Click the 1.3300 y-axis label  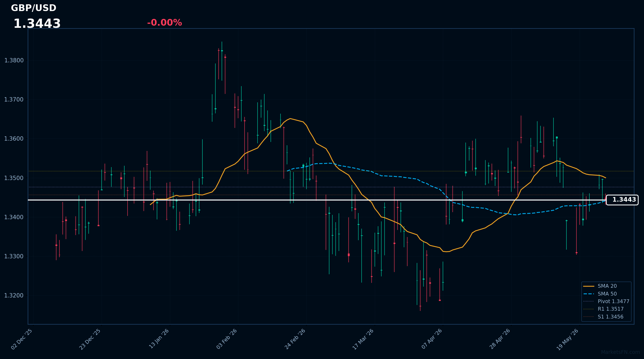tap(14, 256)
